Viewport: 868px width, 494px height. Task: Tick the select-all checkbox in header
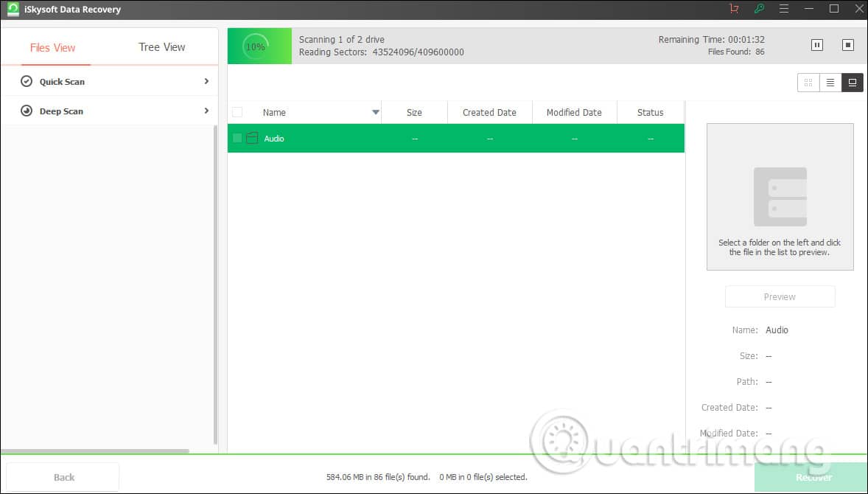coord(237,112)
